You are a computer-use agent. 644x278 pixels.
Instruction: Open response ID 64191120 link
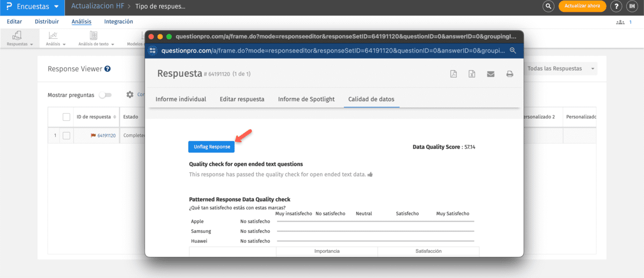[x=106, y=135]
